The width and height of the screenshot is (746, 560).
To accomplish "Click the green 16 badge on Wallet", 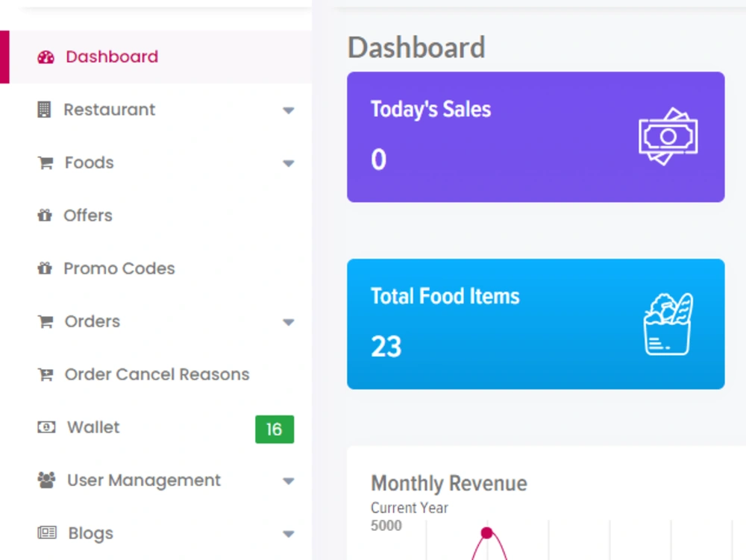I will coord(275,430).
